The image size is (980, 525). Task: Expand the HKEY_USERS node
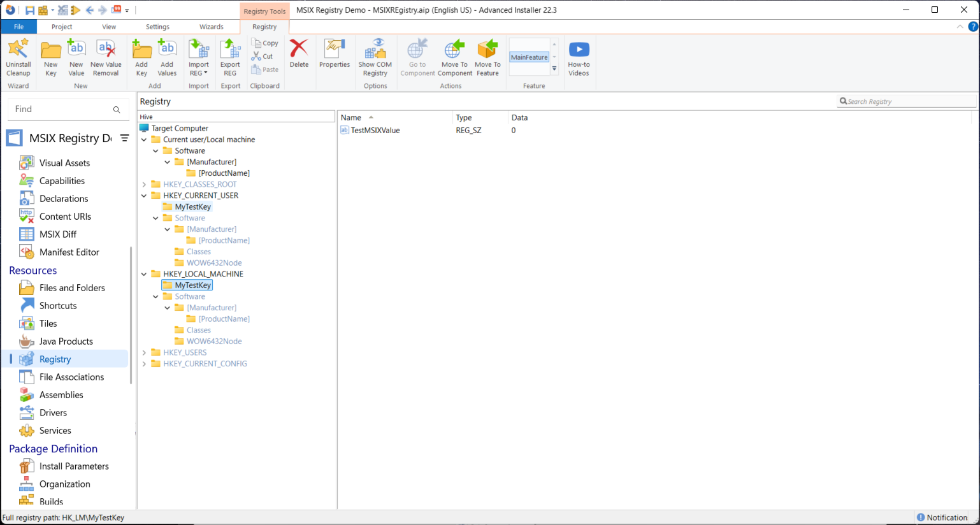coord(144,352)
